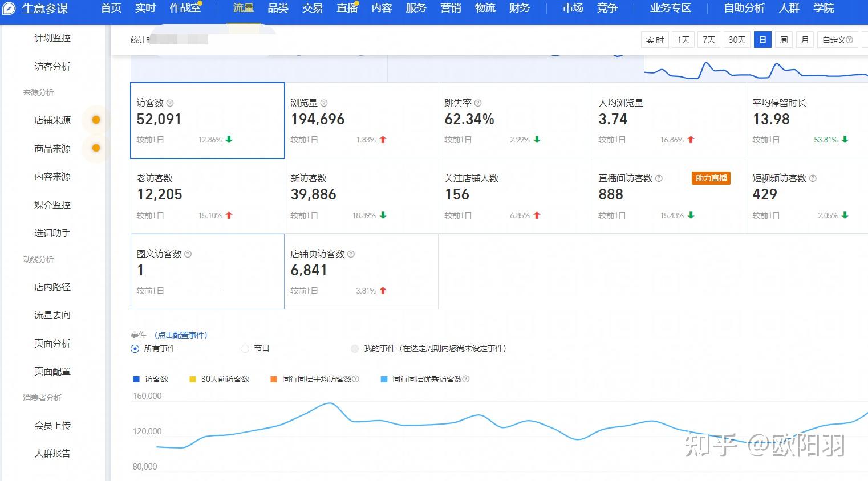Click the 生意参谋 compass logo icon
The image size is (868, 481).
tap(9, 9)
